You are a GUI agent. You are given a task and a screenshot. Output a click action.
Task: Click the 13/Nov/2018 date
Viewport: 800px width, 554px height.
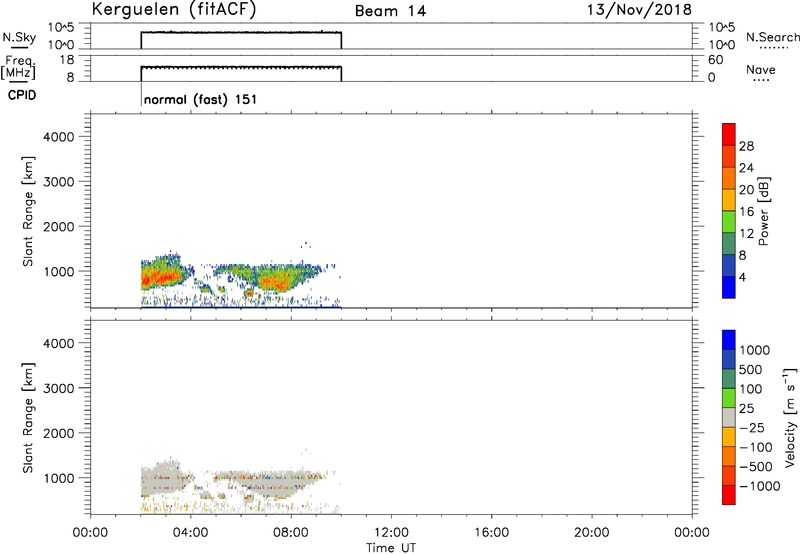[x=639, y=10]
